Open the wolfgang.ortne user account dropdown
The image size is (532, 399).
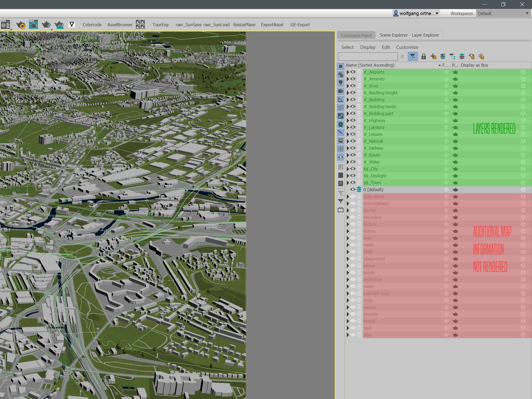pos(416,13)
